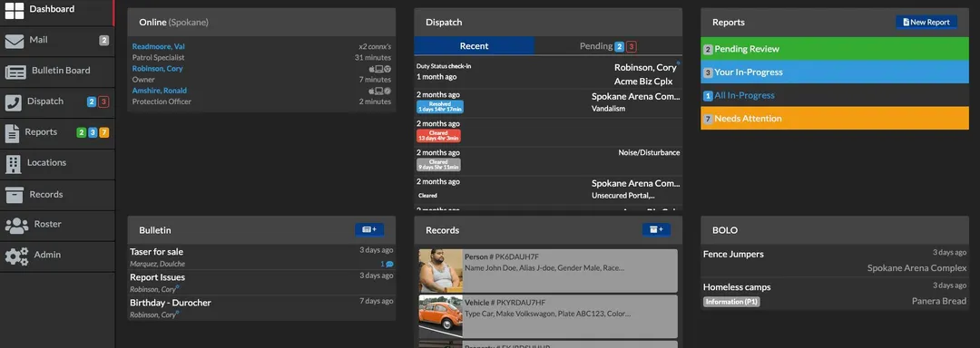Go to Locations in sidebar
This screenshot has width=980, height=348.
57,163
